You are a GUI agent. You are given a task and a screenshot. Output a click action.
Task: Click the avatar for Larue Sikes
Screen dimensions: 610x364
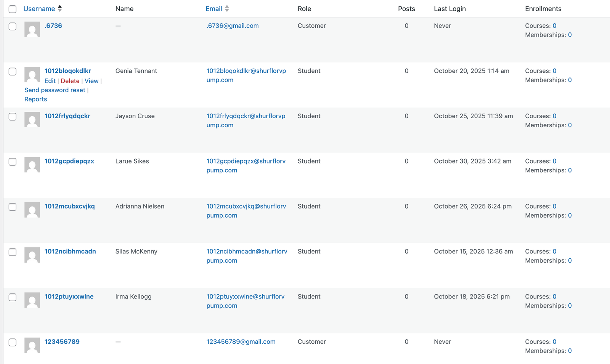(32, 165)
